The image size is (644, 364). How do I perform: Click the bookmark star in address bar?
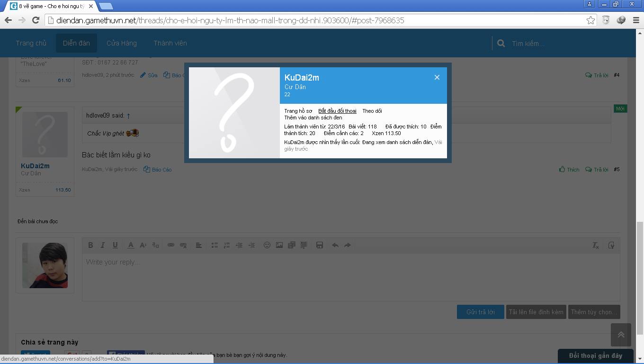[590, 20]
